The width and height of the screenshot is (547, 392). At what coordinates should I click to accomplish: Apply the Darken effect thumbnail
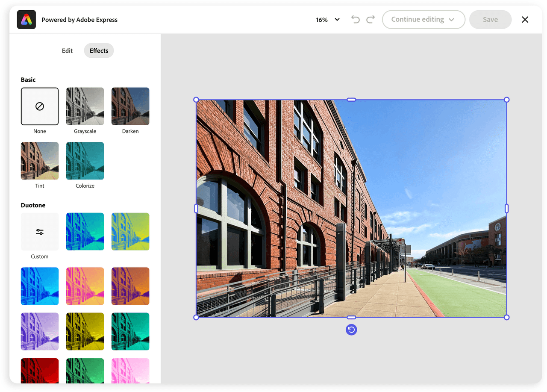pos(130,106)
